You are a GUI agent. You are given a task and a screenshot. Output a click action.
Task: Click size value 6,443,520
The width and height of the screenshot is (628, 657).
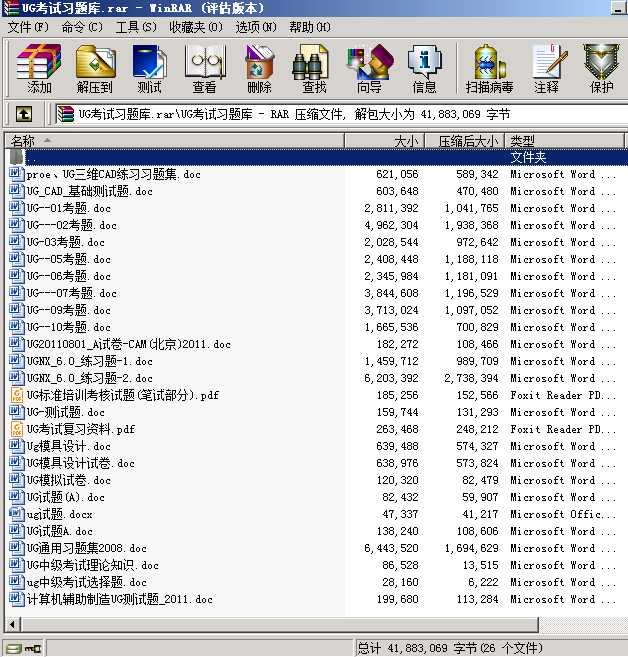point(391,548)
